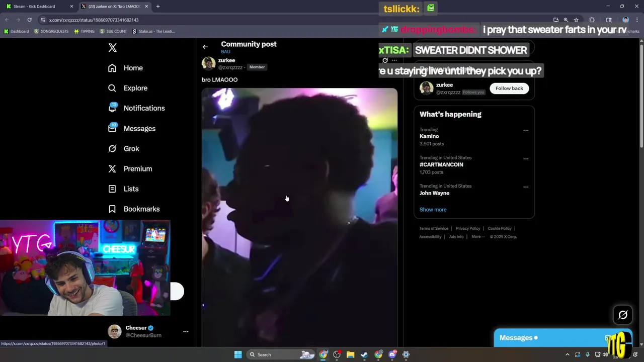Open the Windows Start menu
This screenshot has width=644, height=362.
238,354
